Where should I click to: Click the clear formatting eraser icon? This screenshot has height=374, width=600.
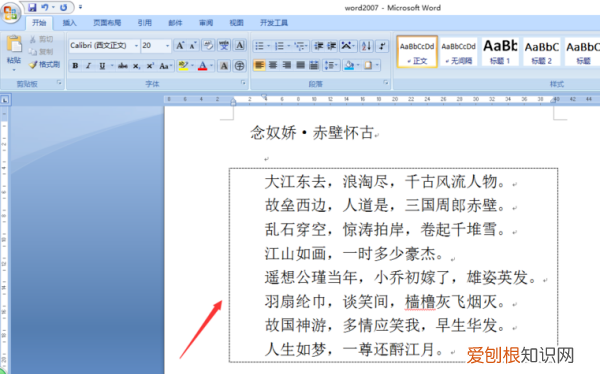(x=208, y=46)
